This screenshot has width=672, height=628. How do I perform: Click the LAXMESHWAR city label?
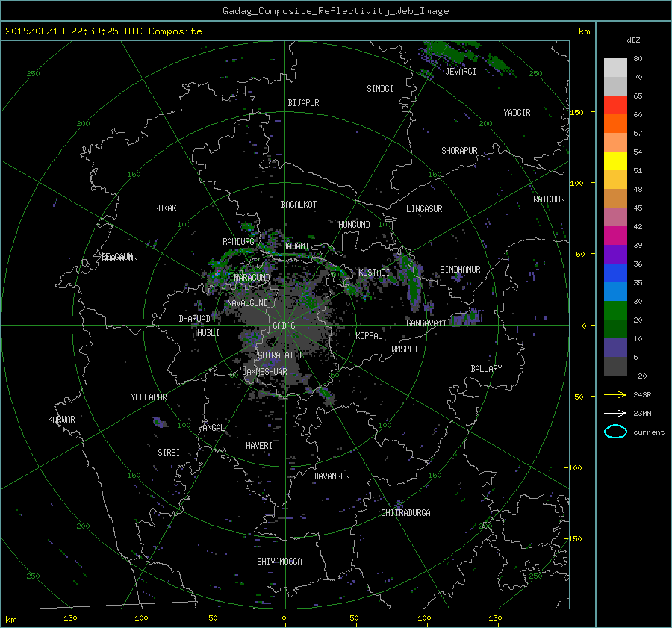tap(264, 372)
